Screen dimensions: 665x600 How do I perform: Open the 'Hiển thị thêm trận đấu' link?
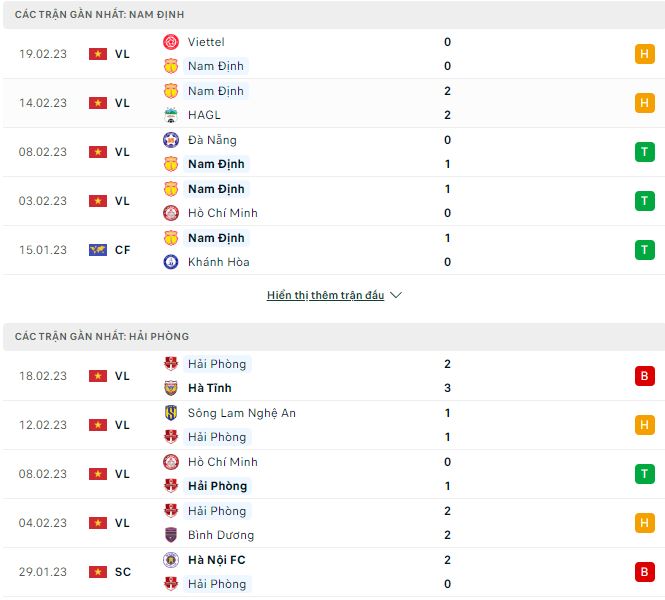pyautogui.click(x=325, y=296)
